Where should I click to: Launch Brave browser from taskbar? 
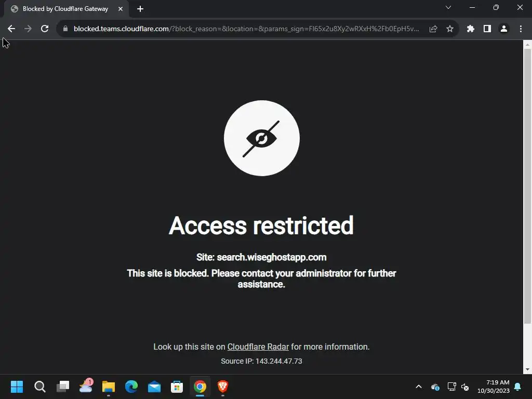coord(222,387)
